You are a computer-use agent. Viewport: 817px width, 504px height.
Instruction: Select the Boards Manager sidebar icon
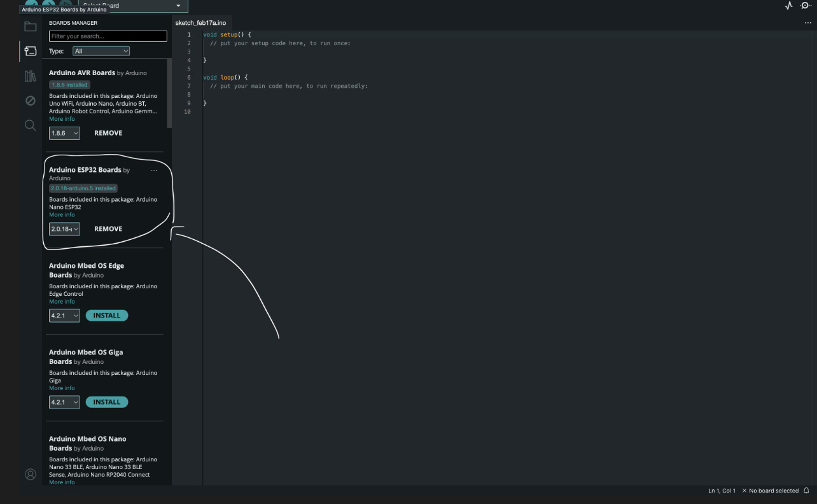click(30, 51)
